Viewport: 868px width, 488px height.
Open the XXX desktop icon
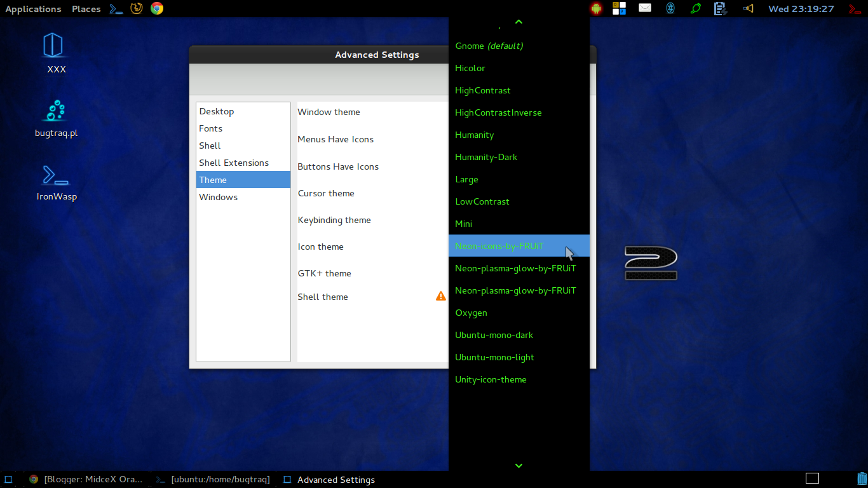tap(53, 53)
